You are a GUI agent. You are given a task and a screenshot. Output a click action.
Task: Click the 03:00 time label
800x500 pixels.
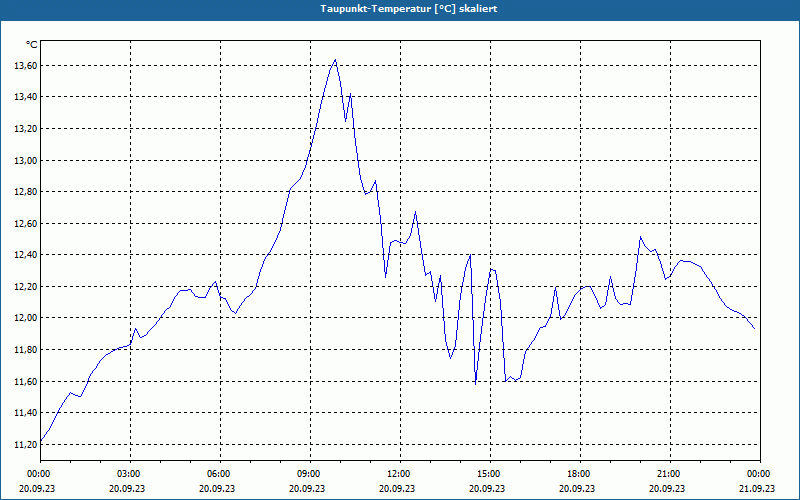point(130,474)
